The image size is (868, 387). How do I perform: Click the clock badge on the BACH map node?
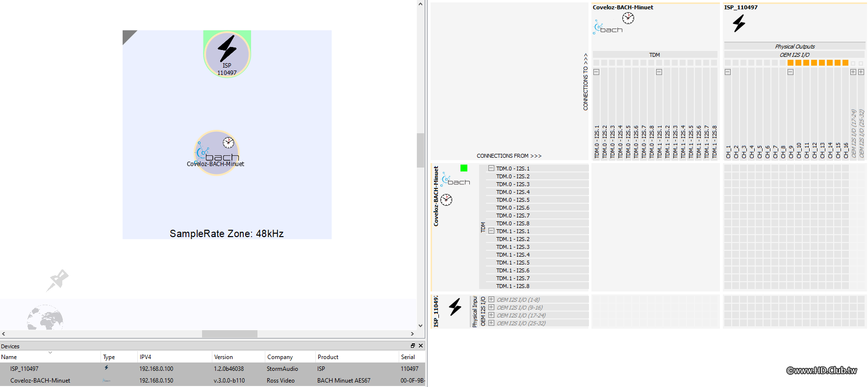(229, 143)
